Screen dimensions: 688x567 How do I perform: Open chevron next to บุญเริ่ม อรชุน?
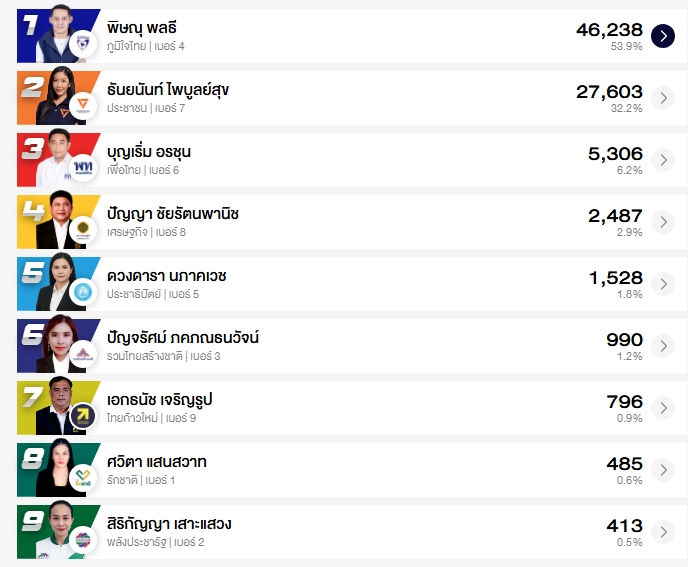pos(662,160)
